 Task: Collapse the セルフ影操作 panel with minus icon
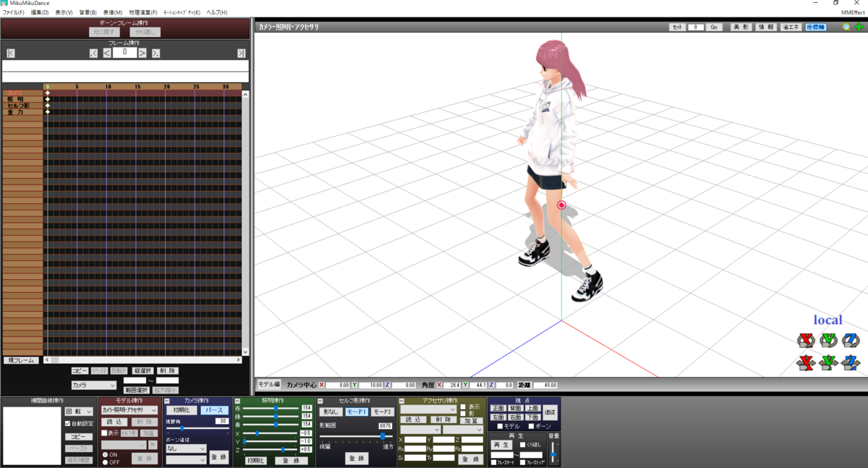point(319,401)
